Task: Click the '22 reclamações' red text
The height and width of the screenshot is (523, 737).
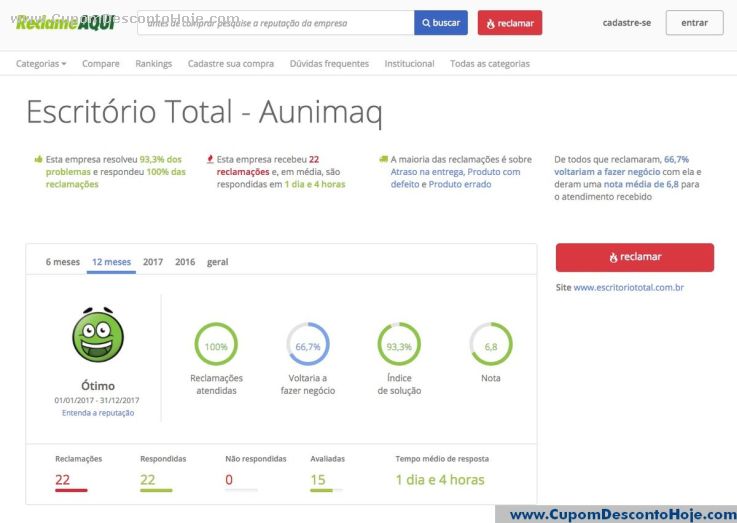Action: coord(268,165)
